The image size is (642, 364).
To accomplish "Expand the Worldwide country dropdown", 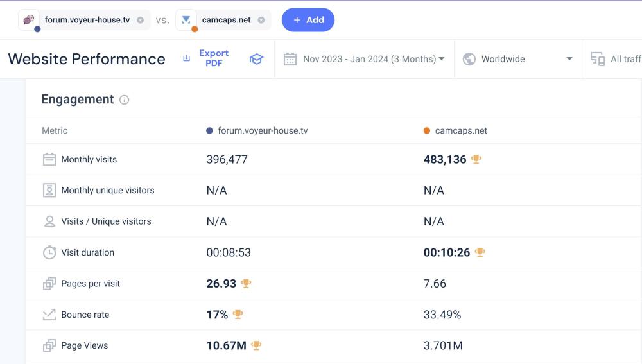I will [x=569, y=59].
